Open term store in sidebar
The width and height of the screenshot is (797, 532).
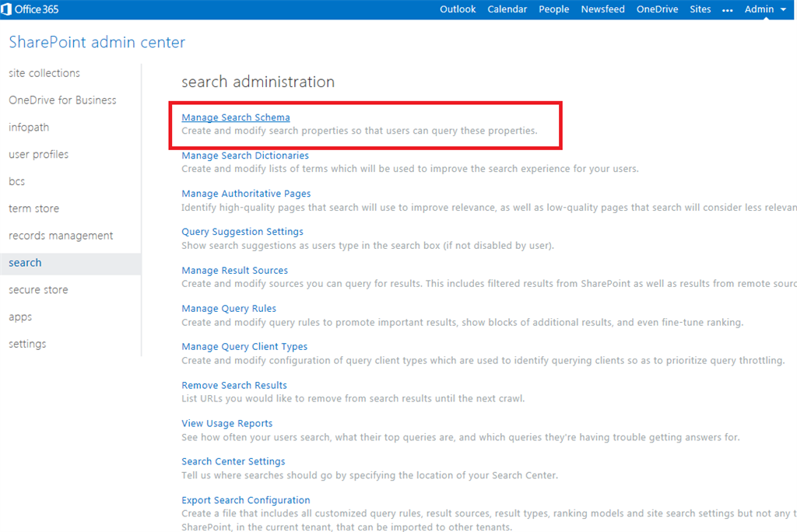click(34, 208)
